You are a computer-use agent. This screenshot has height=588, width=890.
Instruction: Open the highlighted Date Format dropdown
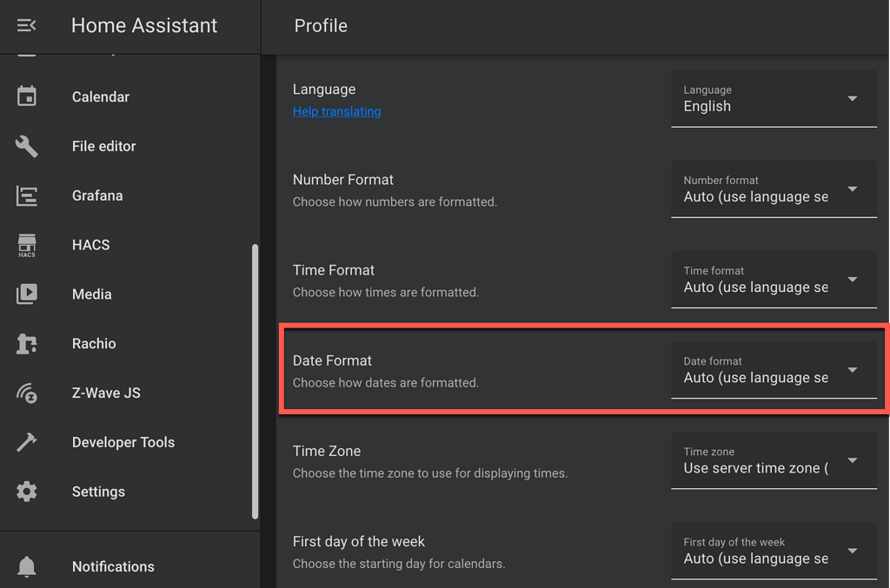click(x=774, y=370)
